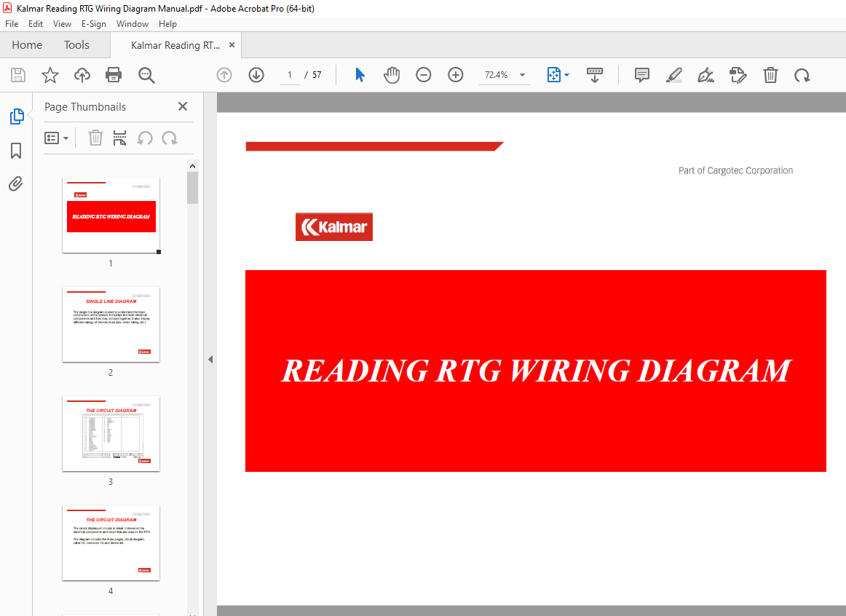Image resolution: width=846 pixels, height=616 pixels.
Task: Click the 'Page Thumbnails' panel heading
Action: [85, 107]
